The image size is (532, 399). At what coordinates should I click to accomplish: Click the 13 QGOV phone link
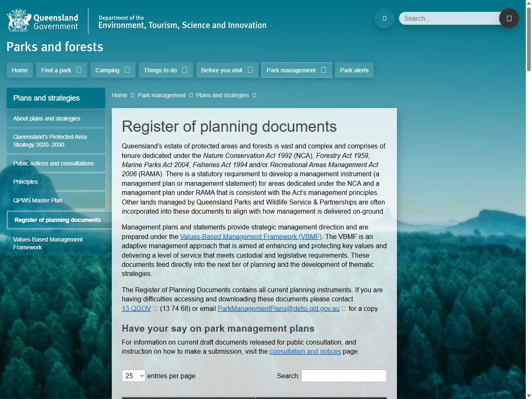coord(136,308)
